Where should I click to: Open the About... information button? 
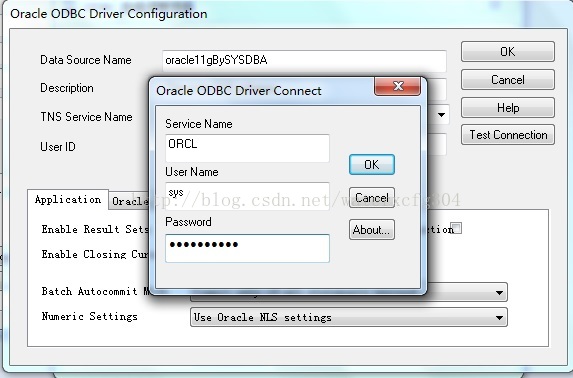[372, 230]
